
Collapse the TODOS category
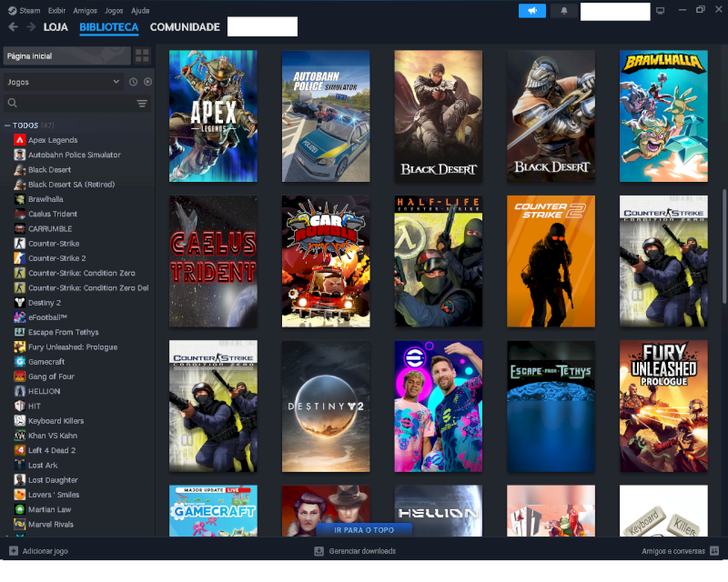point(7,125)
